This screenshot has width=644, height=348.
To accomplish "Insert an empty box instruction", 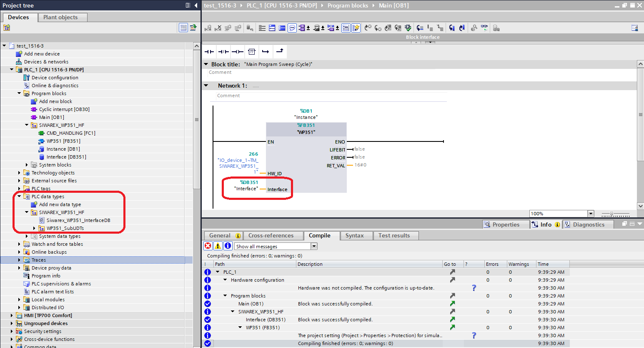I will pos(252,52).
